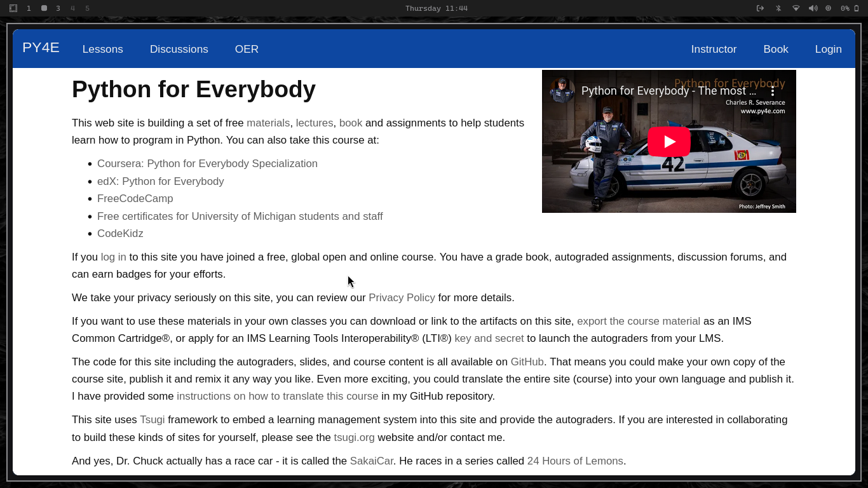Click the volume speaker icon
Viewport: 868px width, 488px height.
(x=813, y=8)
